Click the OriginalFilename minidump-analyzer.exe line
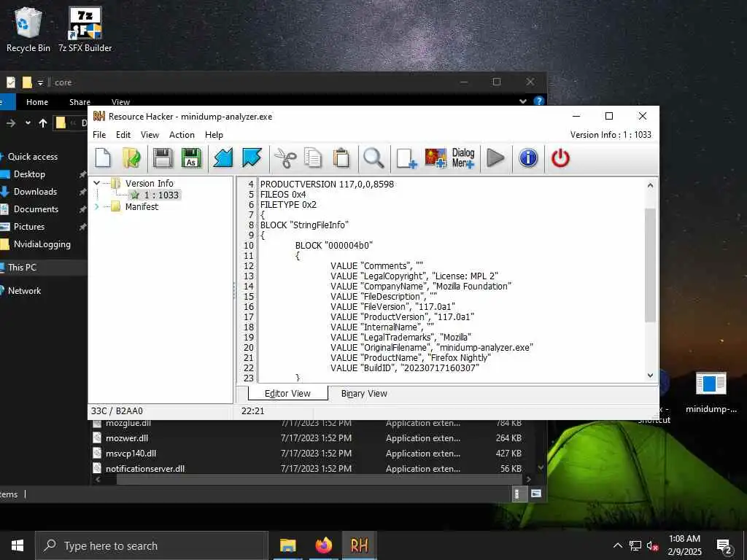 click(432, 347)
